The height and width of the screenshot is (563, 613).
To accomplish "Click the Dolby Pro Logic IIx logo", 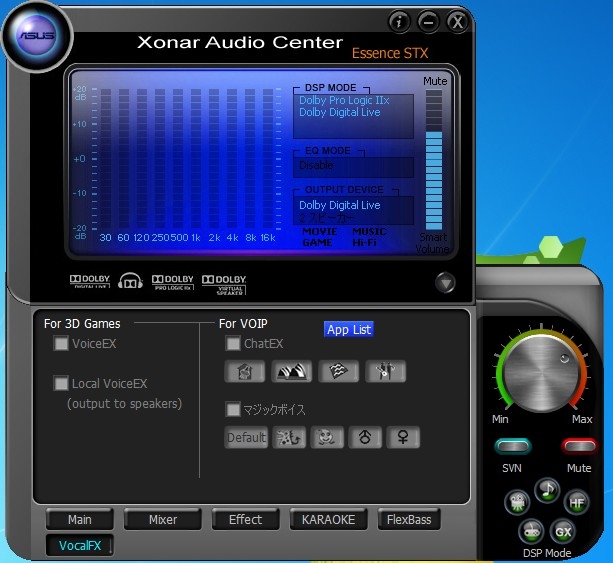I will pos(173,282).
